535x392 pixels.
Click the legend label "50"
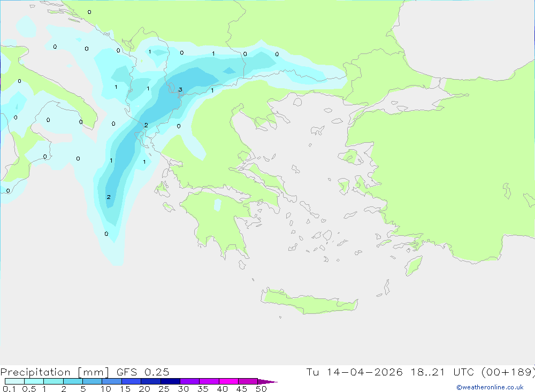pos(262,389)
